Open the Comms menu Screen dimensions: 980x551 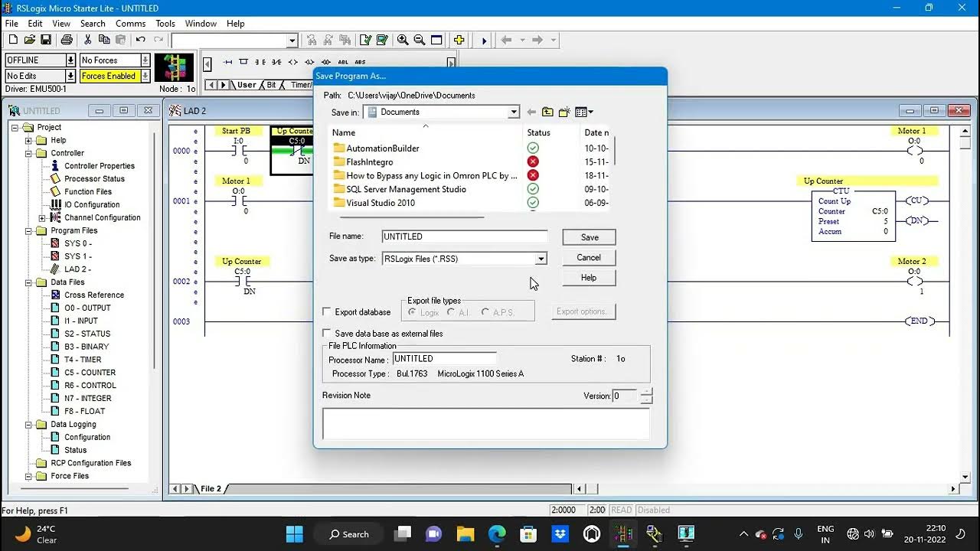point(130,24)
